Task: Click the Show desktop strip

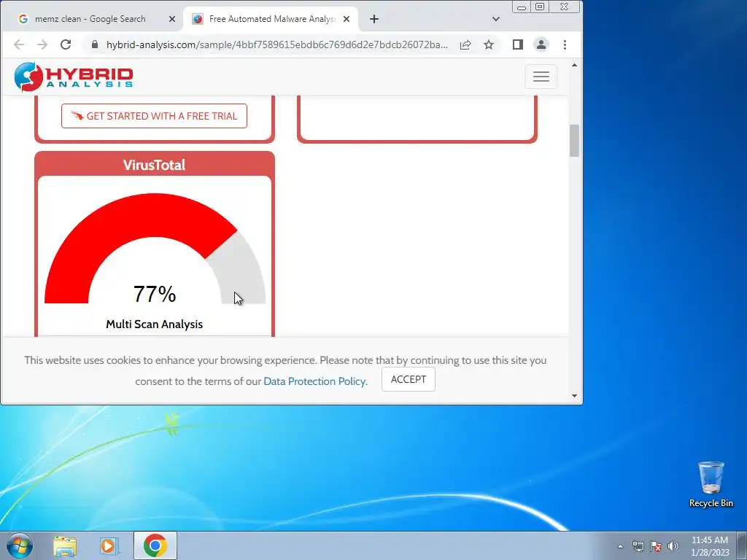Action: click(x=742, y=546)
